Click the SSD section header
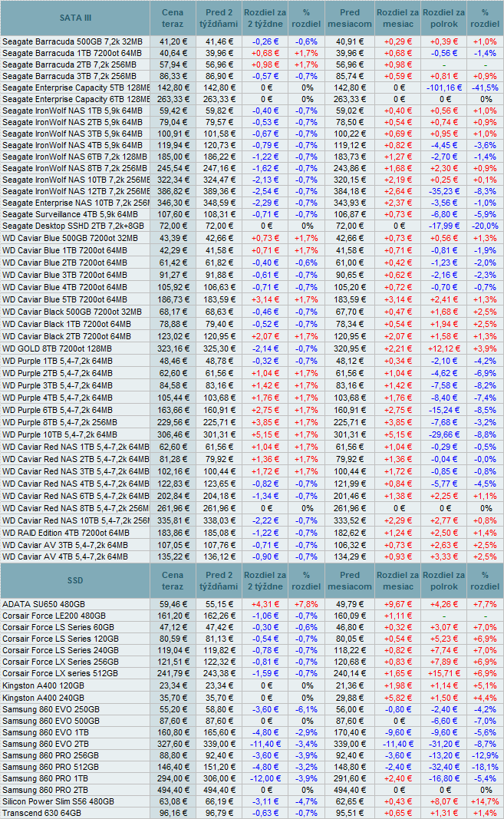 pyautogui.click(x=74, y=580)
